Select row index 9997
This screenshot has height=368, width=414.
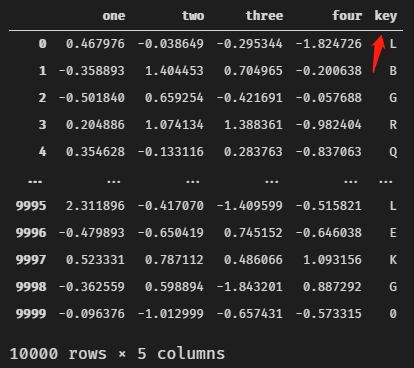[31, 260]
